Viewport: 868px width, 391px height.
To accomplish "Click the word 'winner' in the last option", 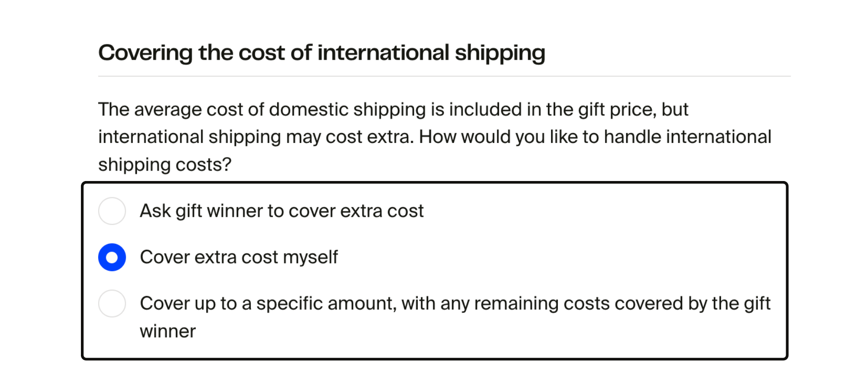I will [168, 331].
